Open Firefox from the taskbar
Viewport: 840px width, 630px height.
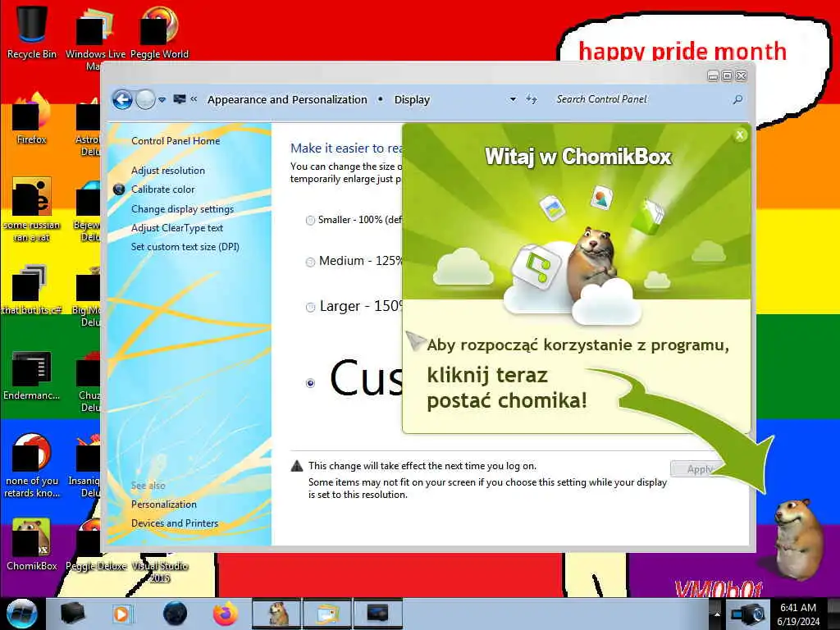click(x=226, y=614)
